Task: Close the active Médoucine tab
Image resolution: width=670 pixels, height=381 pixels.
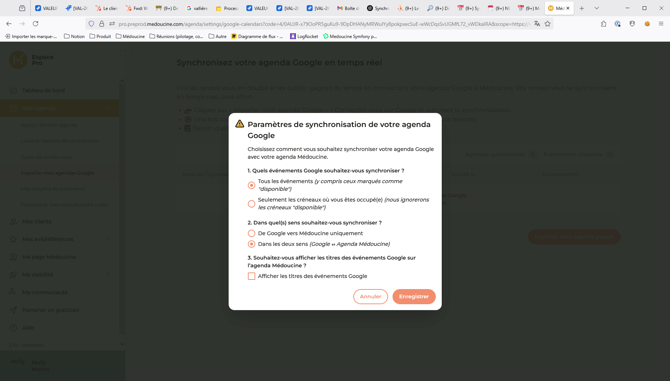Action: coord(568,8)
